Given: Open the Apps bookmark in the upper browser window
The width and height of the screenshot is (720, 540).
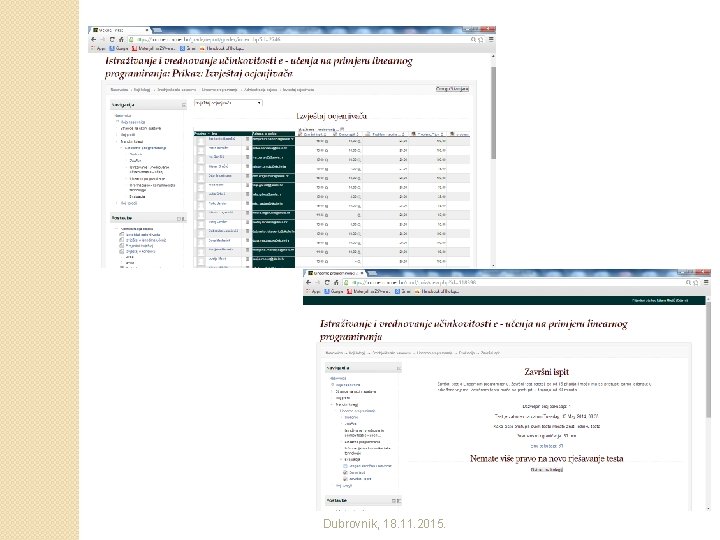Looking at the screenshot, I should (x=98, y=48).
